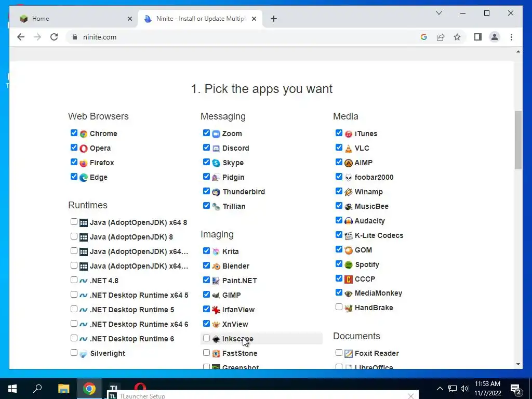
Task: Click the IrfanView app icon
Action: pyautogui.click(x=216, y=310)
